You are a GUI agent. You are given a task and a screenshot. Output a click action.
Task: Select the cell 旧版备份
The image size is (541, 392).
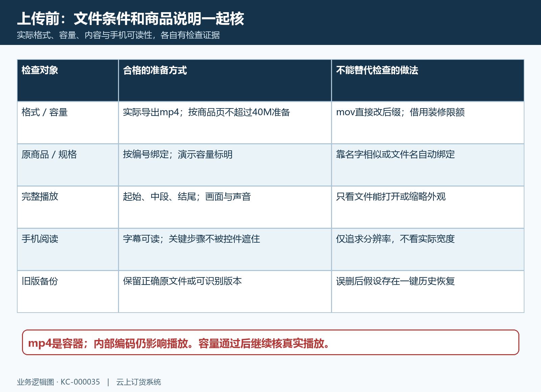pos(68,292)
